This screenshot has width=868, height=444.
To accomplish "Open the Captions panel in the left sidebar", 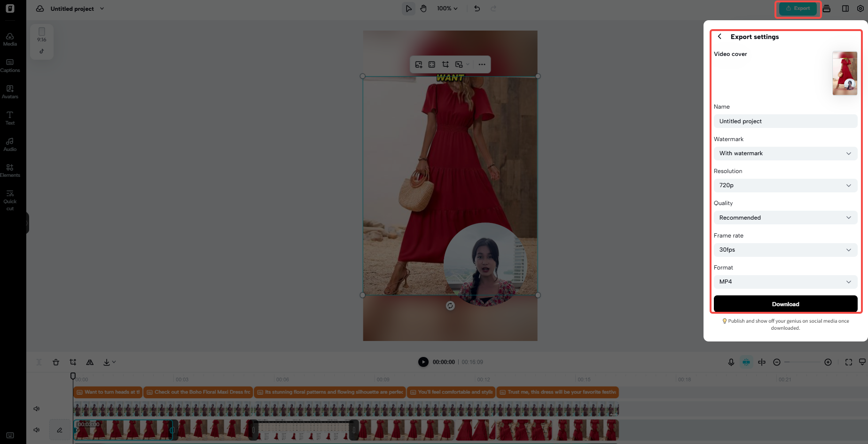I will coord(10,66).
